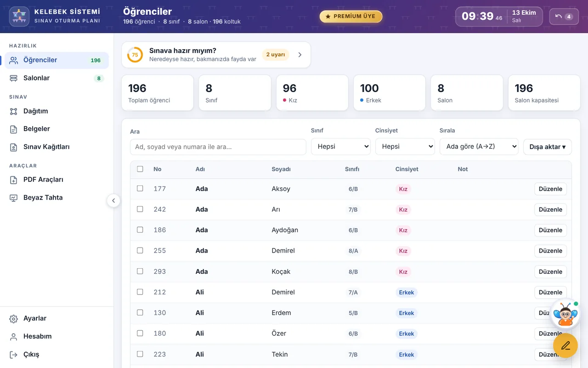Click the 75 readiness progress ring
Image resolution: width=588 pixels, height=368 pixels.
(135, 55)
